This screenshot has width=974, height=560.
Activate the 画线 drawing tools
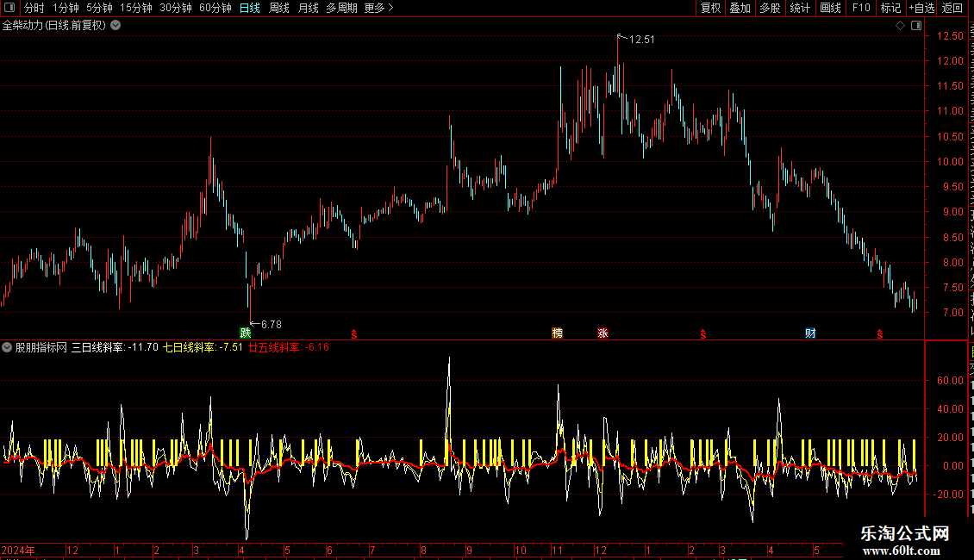(830, 8)
